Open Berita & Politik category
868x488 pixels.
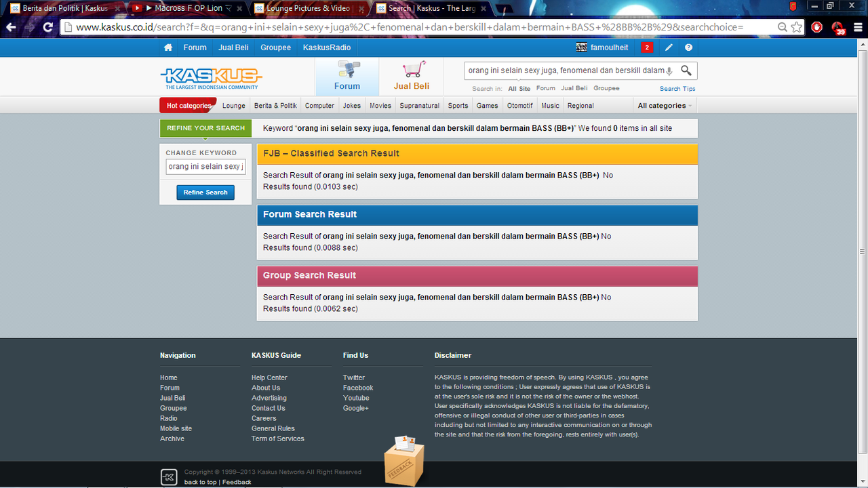point(275,106)
